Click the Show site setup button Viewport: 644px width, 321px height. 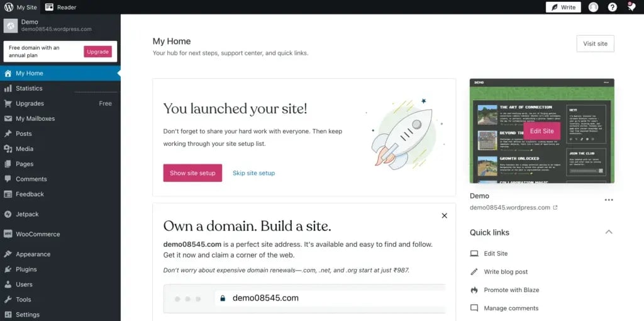(x=192, y=173)
